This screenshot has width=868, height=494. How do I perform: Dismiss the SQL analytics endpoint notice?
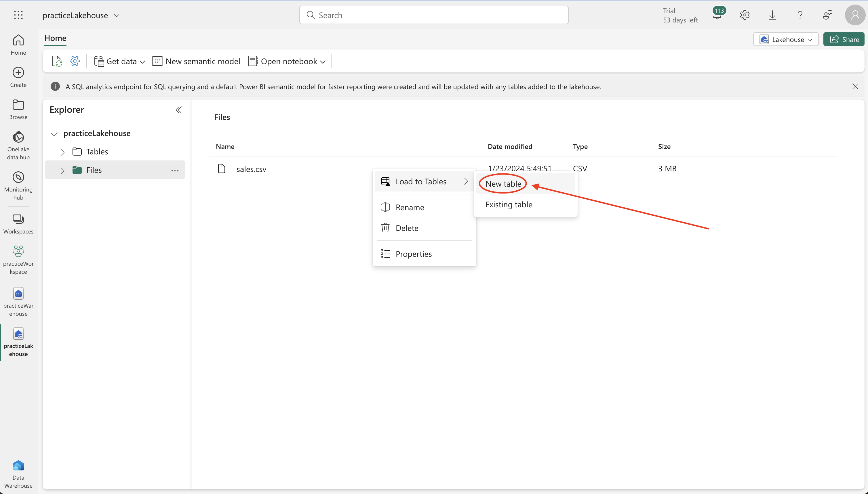855,87
